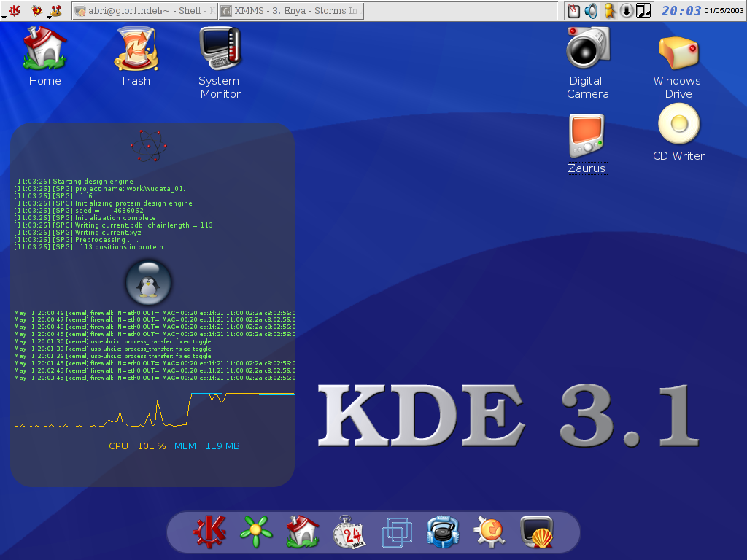Click the 'MEM : 119 MB' readout
Screen dimensions: 747x560
[x=206, y=446]
